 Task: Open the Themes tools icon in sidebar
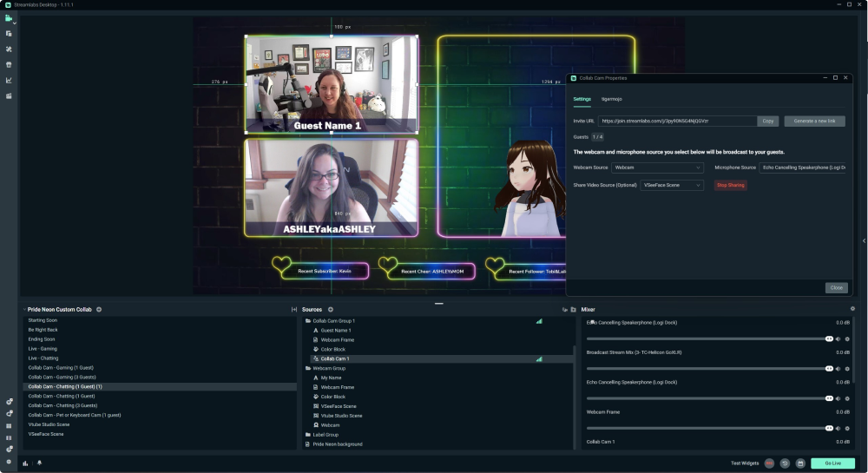click(9, 49)
